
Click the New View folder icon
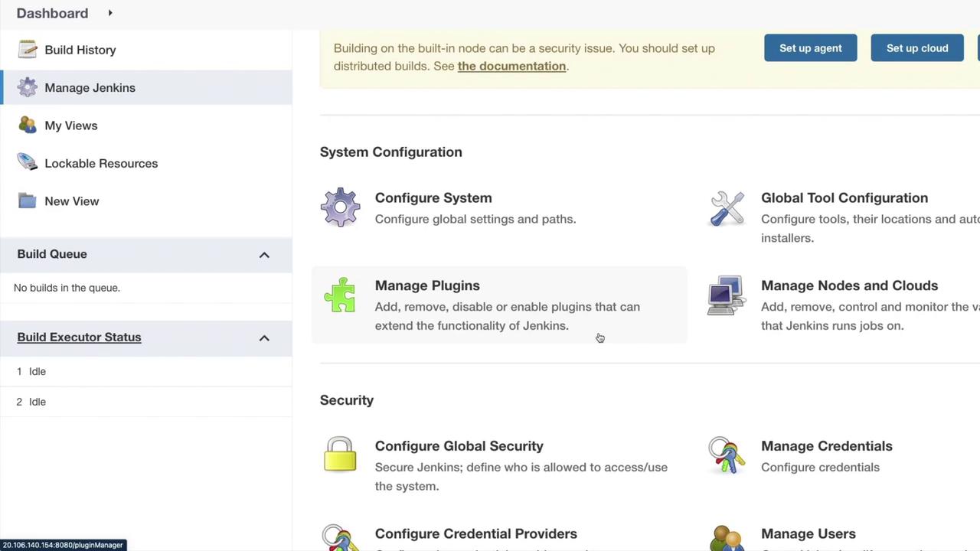(x=28, y=201)
